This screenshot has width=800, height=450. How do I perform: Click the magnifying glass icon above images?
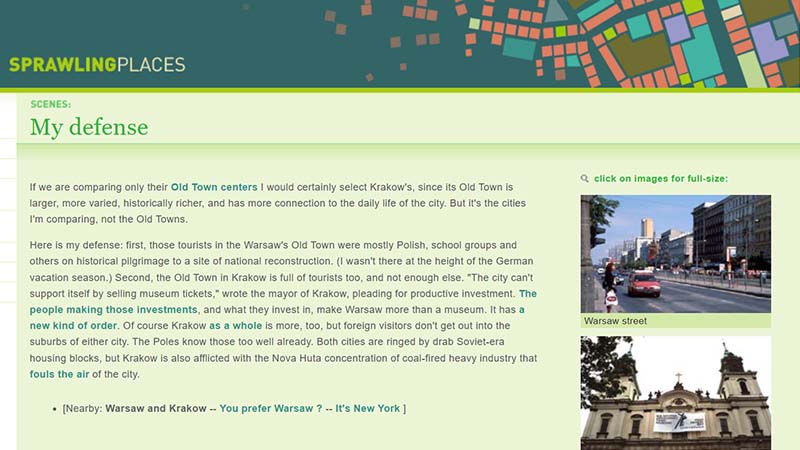585,179
